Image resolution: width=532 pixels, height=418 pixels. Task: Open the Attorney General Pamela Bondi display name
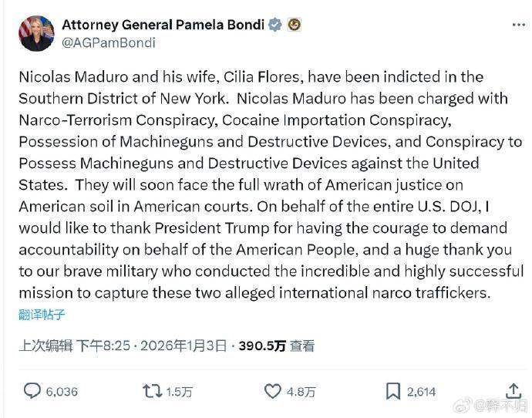165,25
